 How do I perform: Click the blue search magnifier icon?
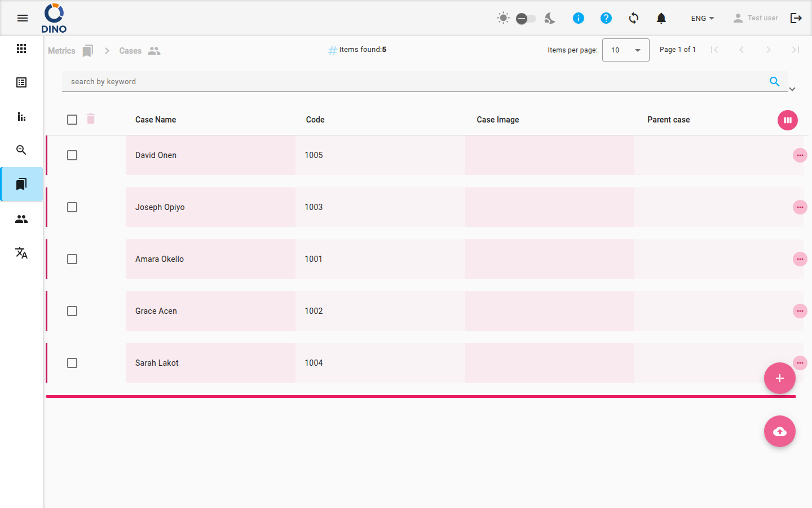coord(775,81)
